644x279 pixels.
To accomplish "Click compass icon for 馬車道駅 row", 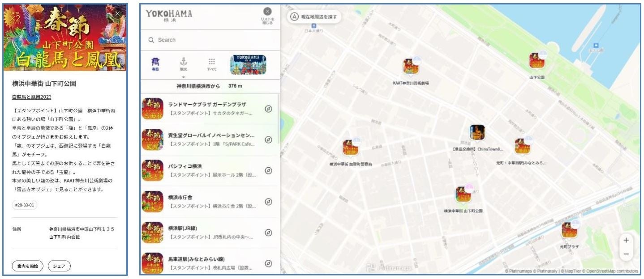I will tap(268, 263).
